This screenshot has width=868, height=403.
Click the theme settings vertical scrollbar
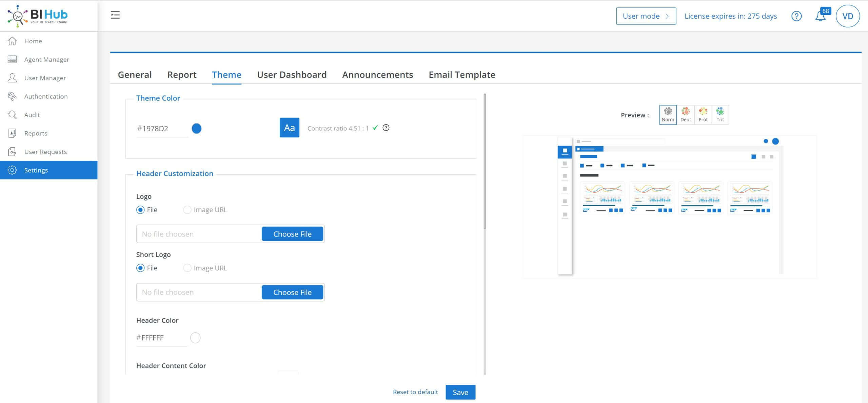point(485,161)
